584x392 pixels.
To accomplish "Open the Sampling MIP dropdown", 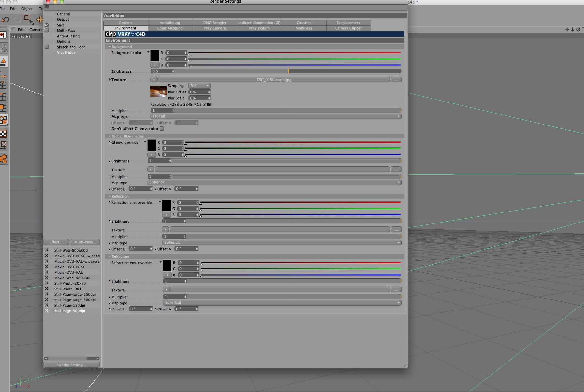I will [199, 86].
